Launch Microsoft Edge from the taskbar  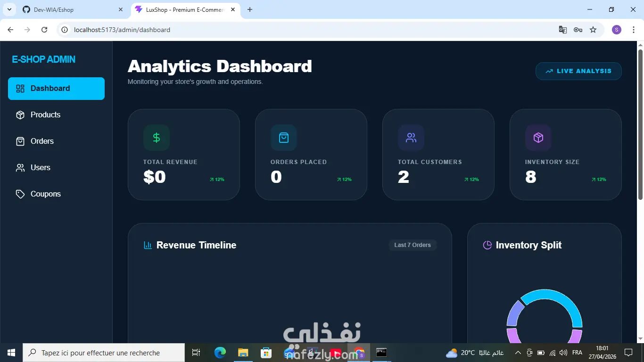(x=220, y=353)
